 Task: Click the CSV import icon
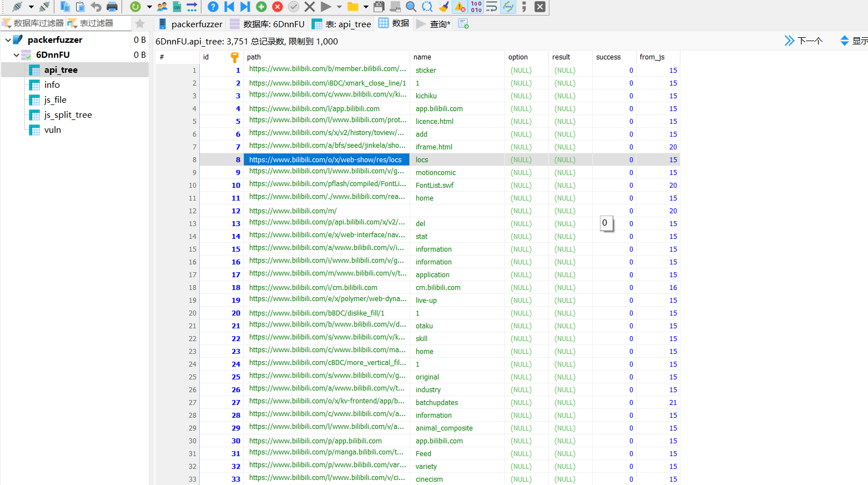[177, 7]
